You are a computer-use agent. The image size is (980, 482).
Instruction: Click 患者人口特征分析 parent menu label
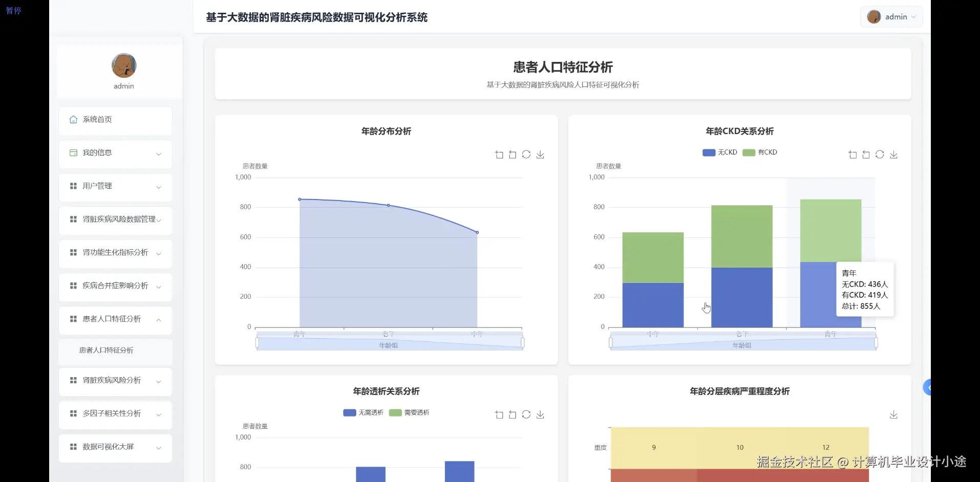[x=112, y=319]
